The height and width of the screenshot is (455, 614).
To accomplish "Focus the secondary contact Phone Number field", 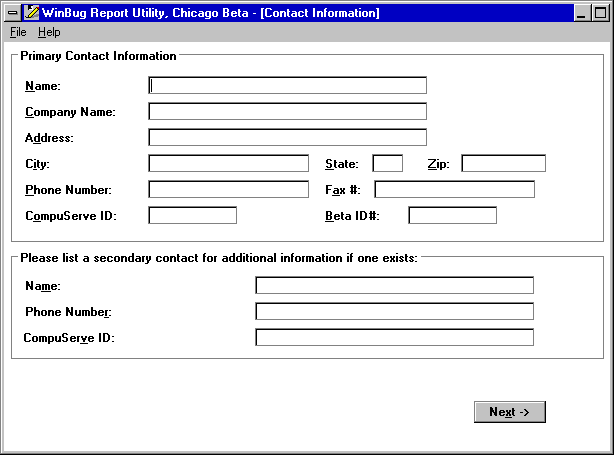I will pos(394,311).
